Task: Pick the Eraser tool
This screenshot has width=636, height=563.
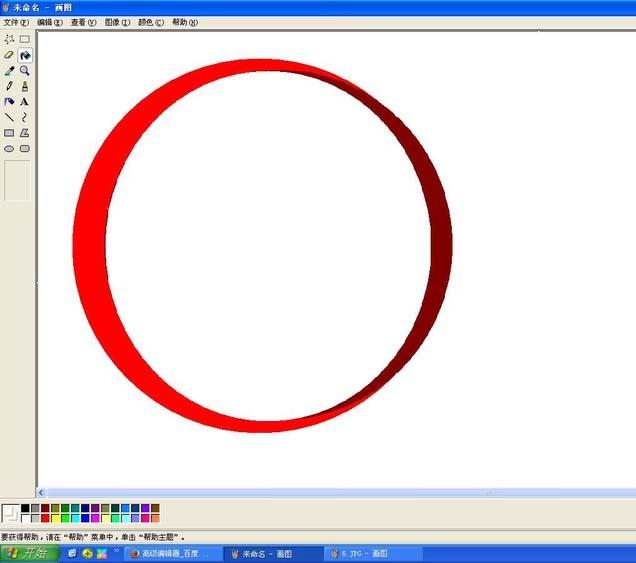Action: [9, 56]
